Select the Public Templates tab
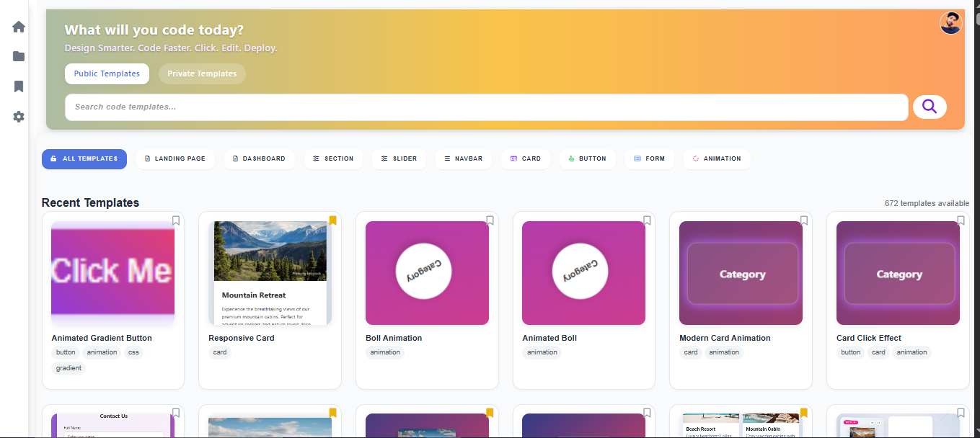Viewport: 980px width, 438px height. click(107, 73)
